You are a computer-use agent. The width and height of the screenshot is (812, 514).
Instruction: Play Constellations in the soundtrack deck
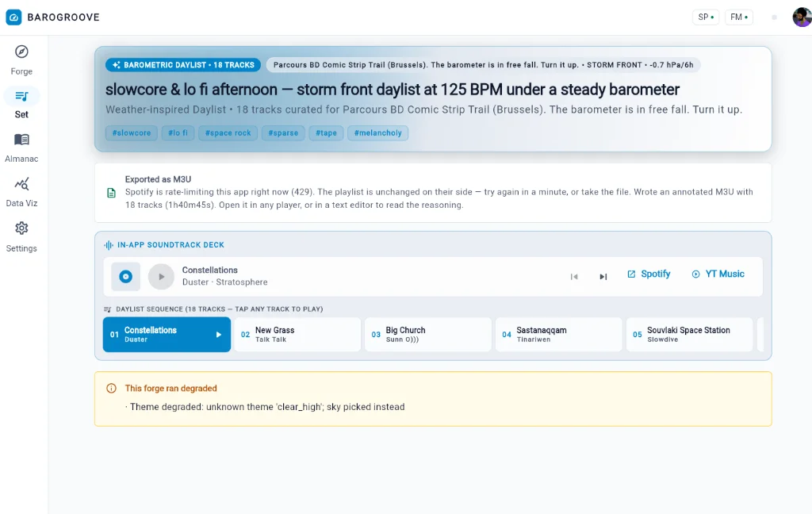pos(161,277)
